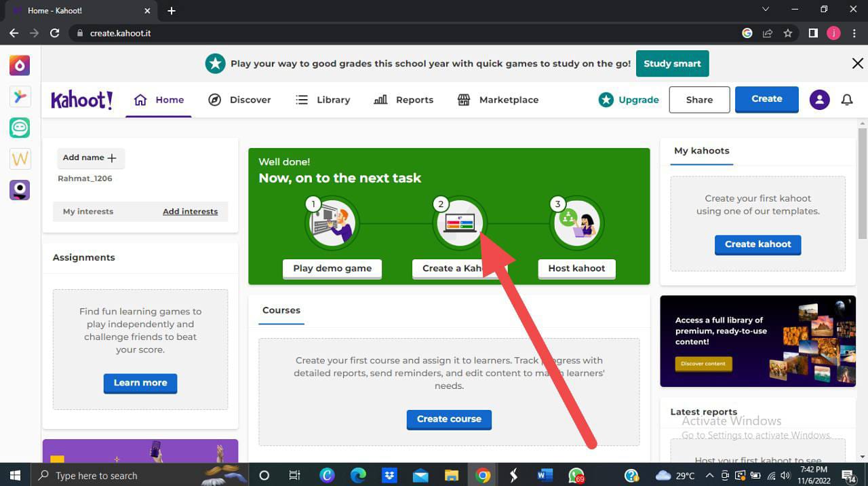Open the Marketplace navigation item
Image resolution: width=868 pixels, height=486 pixels.
pyautogui.click(x=498, y=100)
